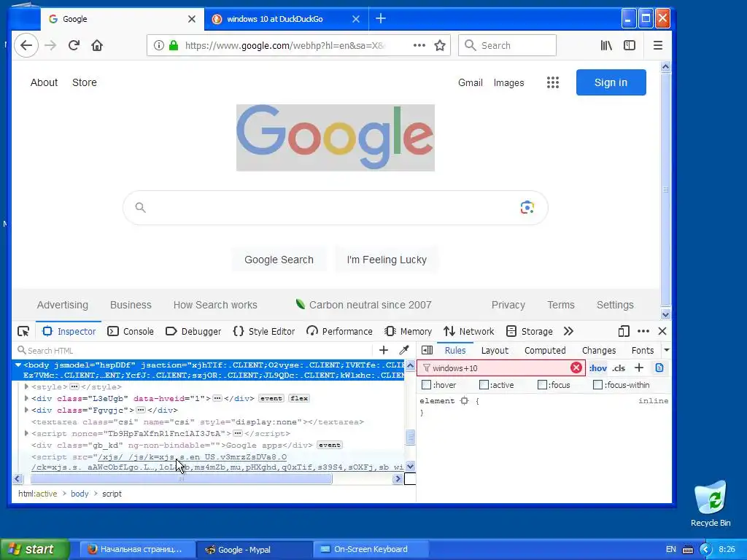Click the Search HTML field

[x=196, y=351]
